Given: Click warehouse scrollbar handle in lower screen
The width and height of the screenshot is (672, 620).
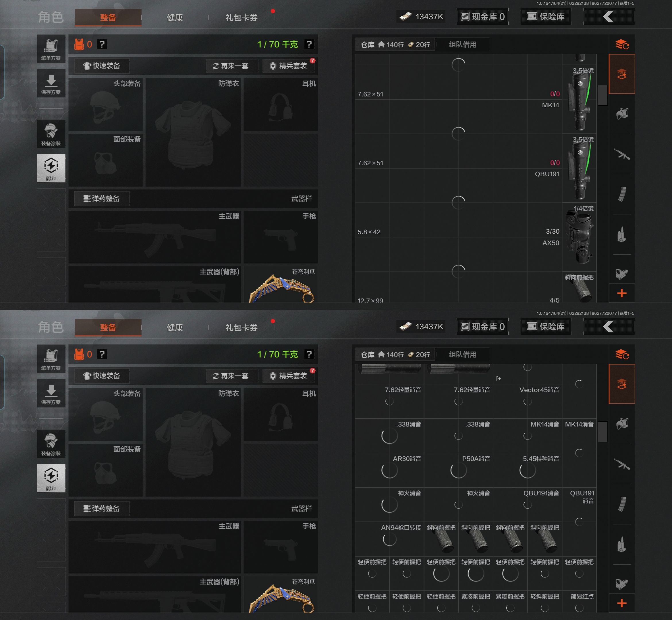Looking at the screenshot, I should pos(603,431).
